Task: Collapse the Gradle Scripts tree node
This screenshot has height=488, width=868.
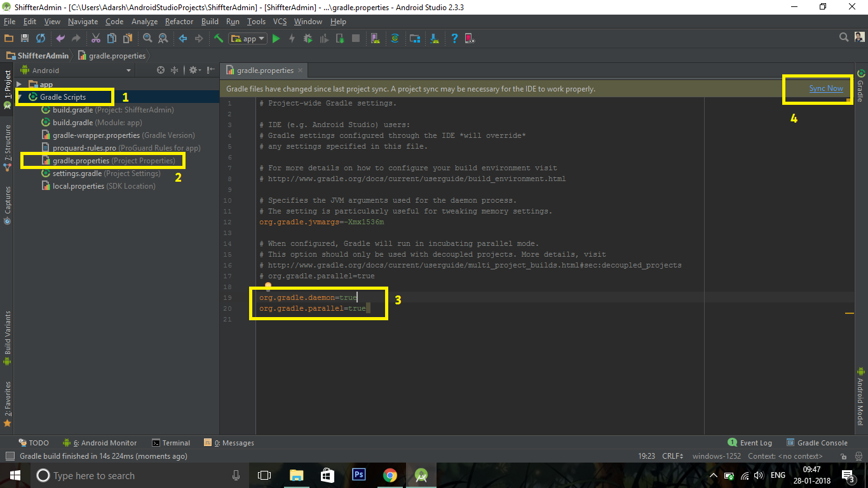Action: pyautogui.click(x=20, y=97)
